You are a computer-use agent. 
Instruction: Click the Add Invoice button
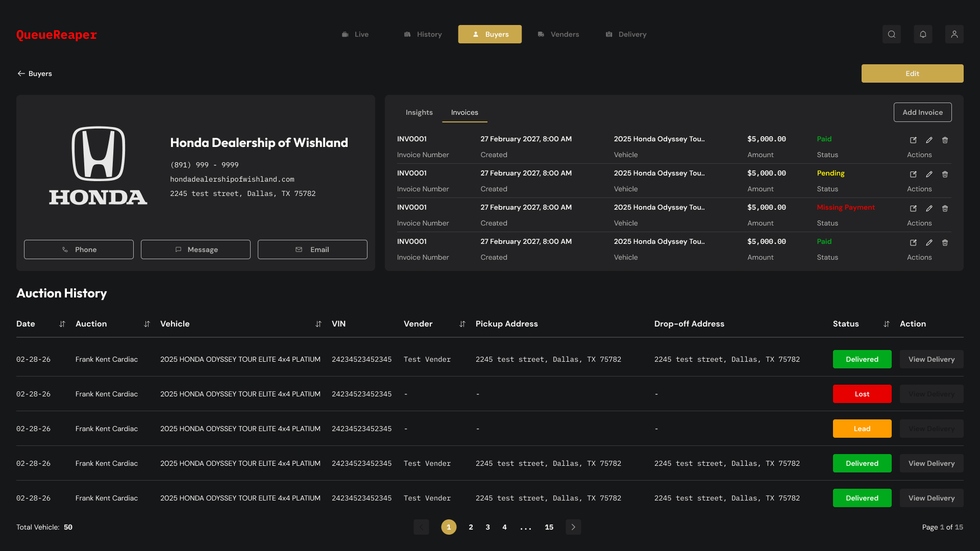click(922, 112)
